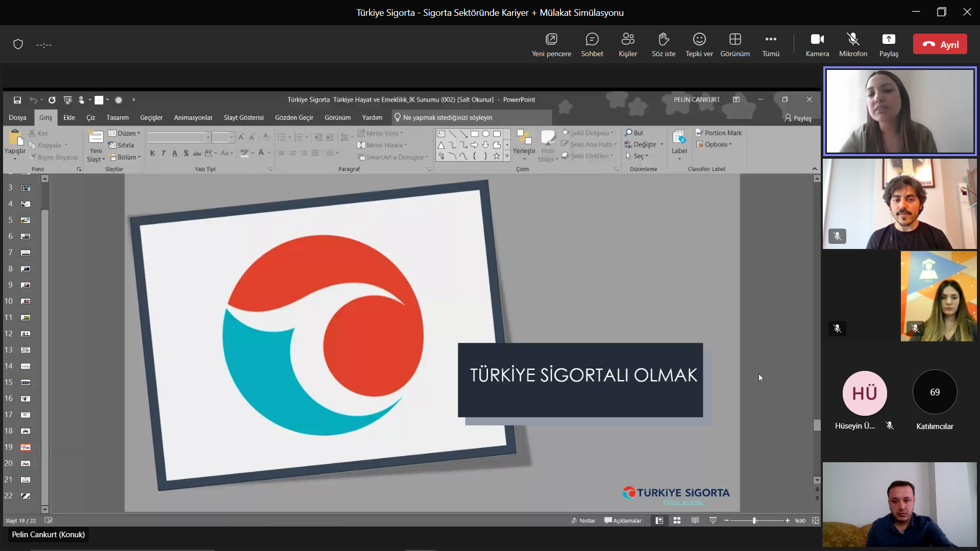Select the star shape in gallery
This screenshot has width=980, height=551.
[x=497, y=156]
